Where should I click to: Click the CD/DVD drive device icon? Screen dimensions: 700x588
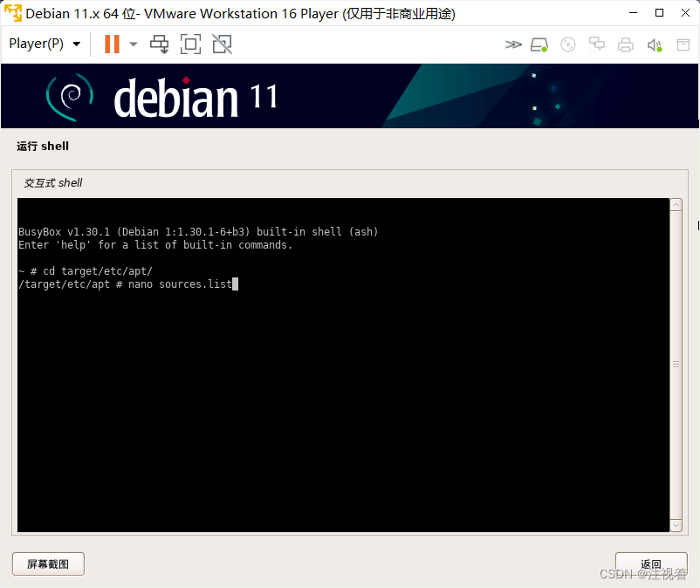click(x=568, y=44)
